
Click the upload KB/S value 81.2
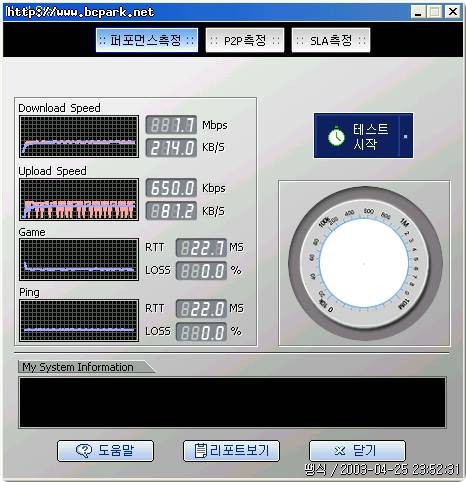171,211
